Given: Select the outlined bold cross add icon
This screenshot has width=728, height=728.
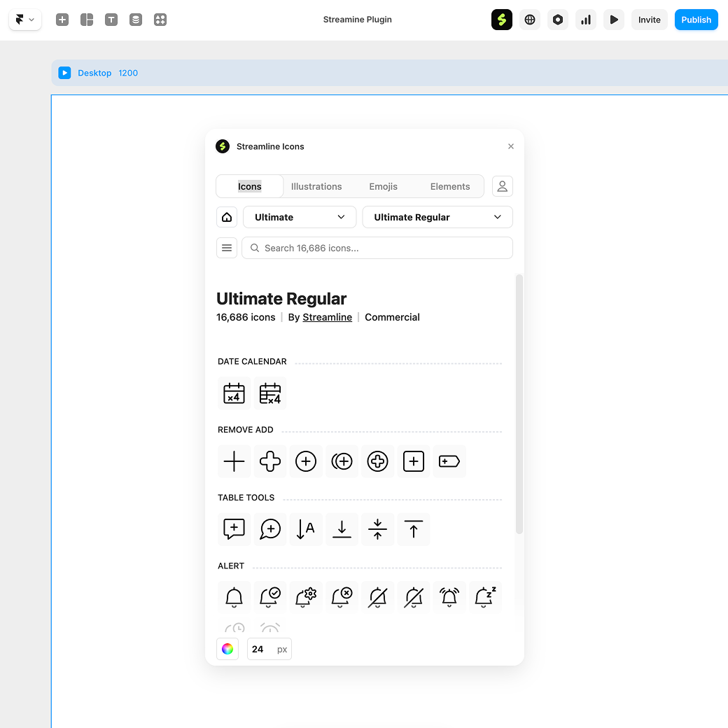Looking at the screenshot, I should (x=269, y=461).
